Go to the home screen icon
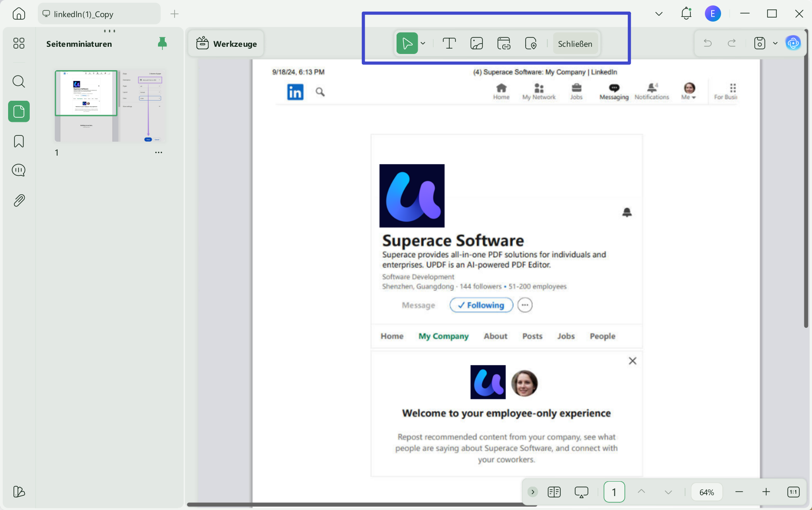The height and width of the screenshot is (510, 812). point(19,14)
